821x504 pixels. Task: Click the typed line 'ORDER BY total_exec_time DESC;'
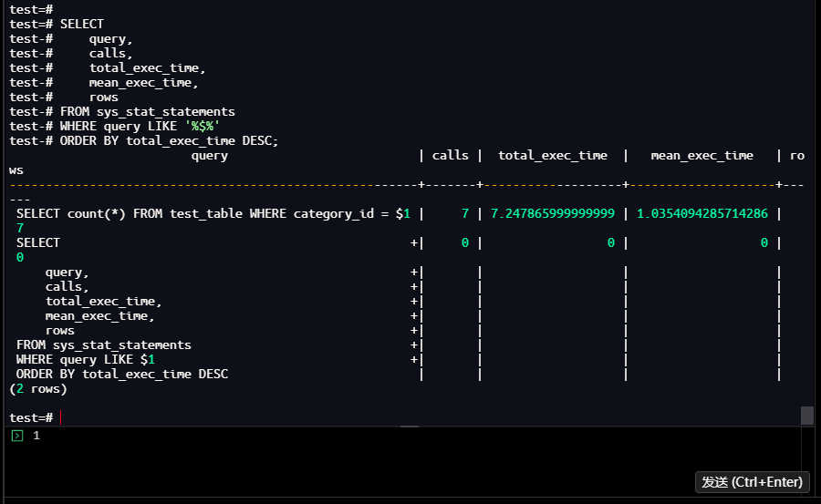point(169,140)
